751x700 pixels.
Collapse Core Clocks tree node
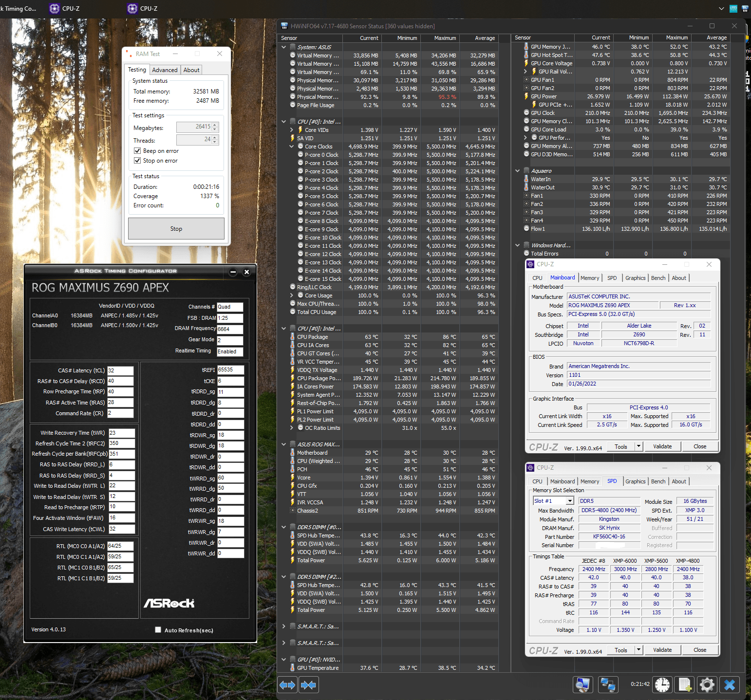point(291,147)
